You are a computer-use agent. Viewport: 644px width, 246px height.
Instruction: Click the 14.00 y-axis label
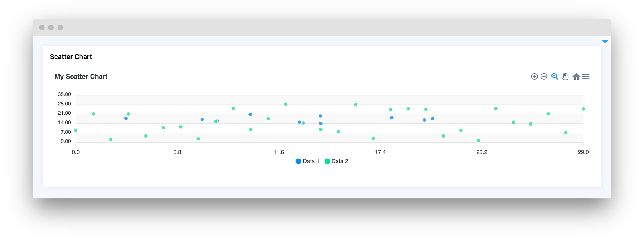click(64, 122)
